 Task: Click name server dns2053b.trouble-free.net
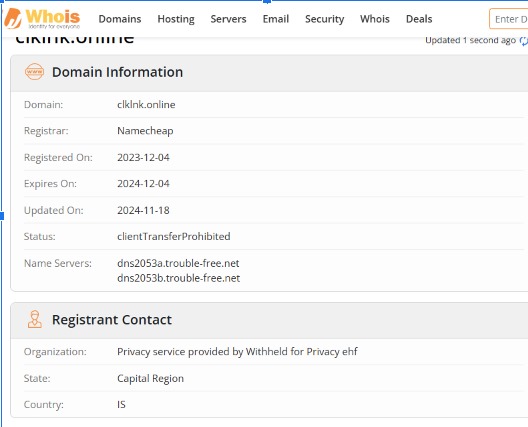pos(178,278)
